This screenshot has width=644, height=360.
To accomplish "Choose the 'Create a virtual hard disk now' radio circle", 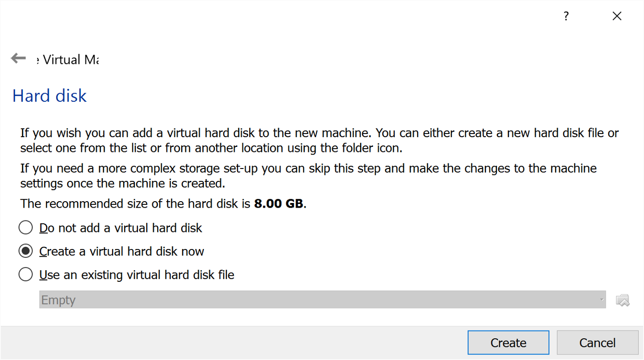I will pyautogui.click(x=26, y=251).
